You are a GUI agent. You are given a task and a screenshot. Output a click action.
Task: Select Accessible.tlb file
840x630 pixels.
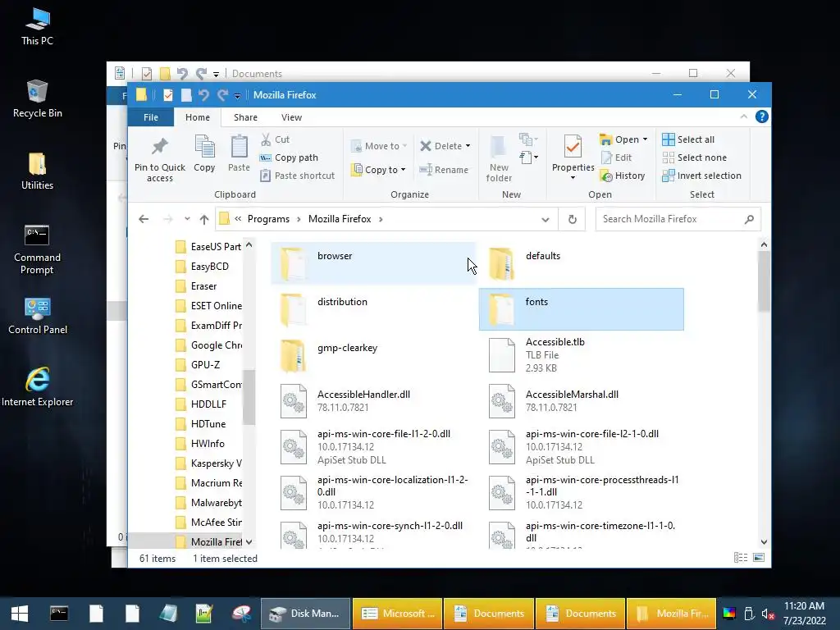581,354
